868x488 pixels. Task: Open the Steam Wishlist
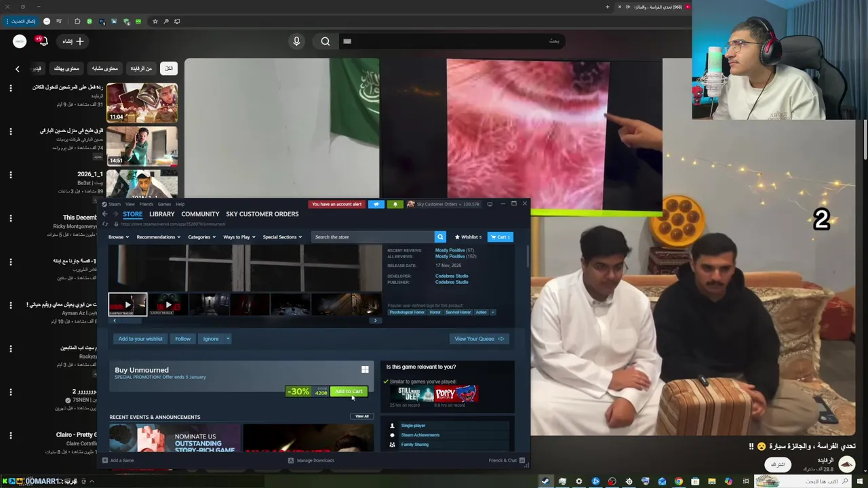click(x=468, y=237)
